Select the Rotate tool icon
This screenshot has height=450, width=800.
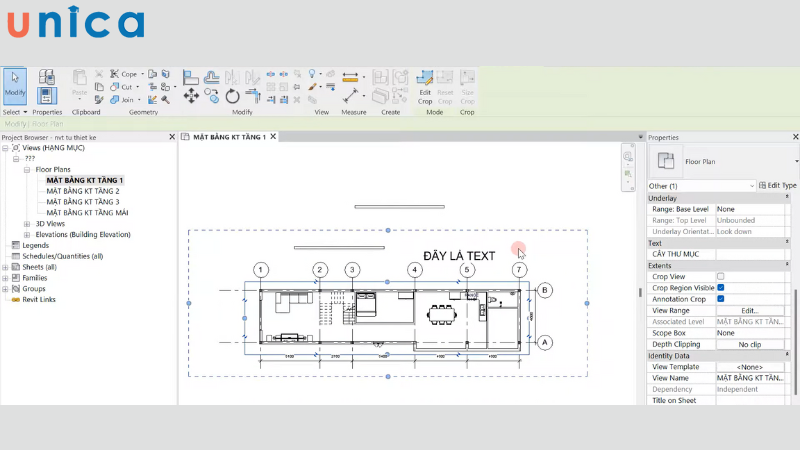tap(232, 96)
